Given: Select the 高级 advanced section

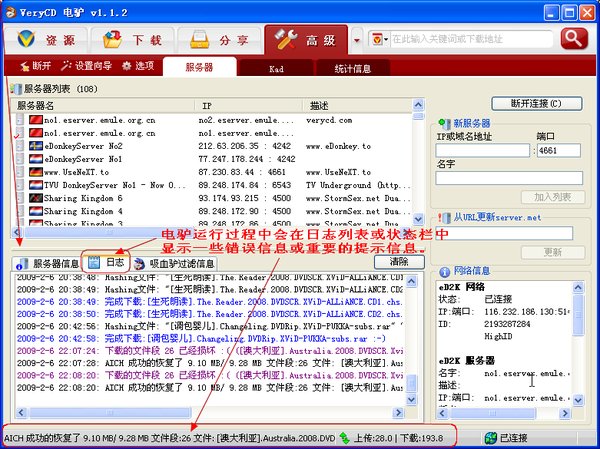Looking at the screenshot, I should click(x=306, y=40).
